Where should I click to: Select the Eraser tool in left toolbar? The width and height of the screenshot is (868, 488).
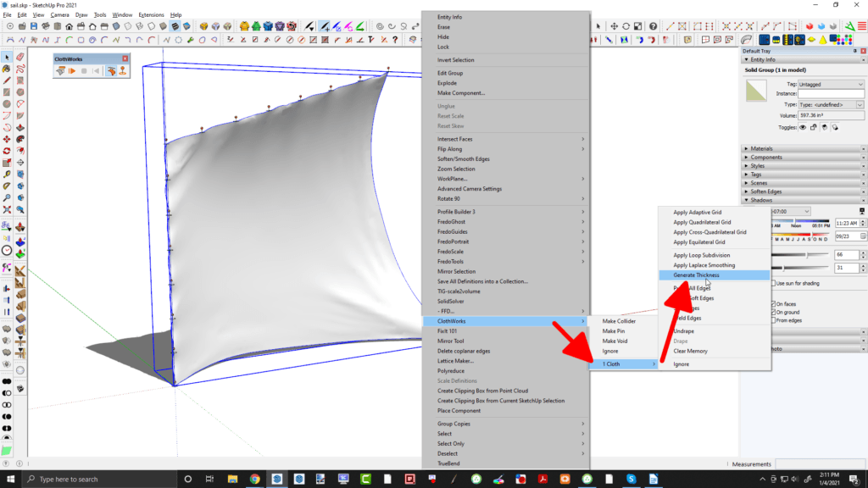(20, 57)
